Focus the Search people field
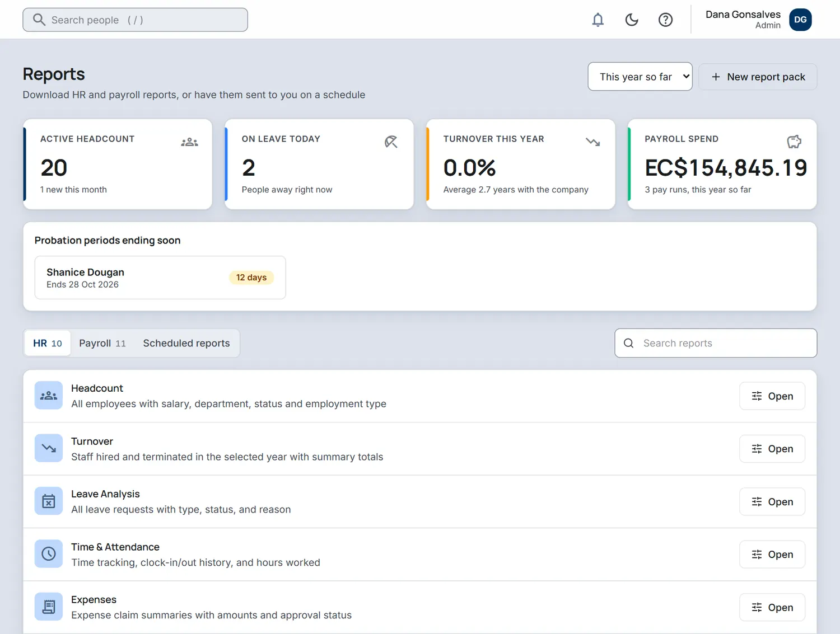This screenshot has width=840, height=634. pos(135,20)
